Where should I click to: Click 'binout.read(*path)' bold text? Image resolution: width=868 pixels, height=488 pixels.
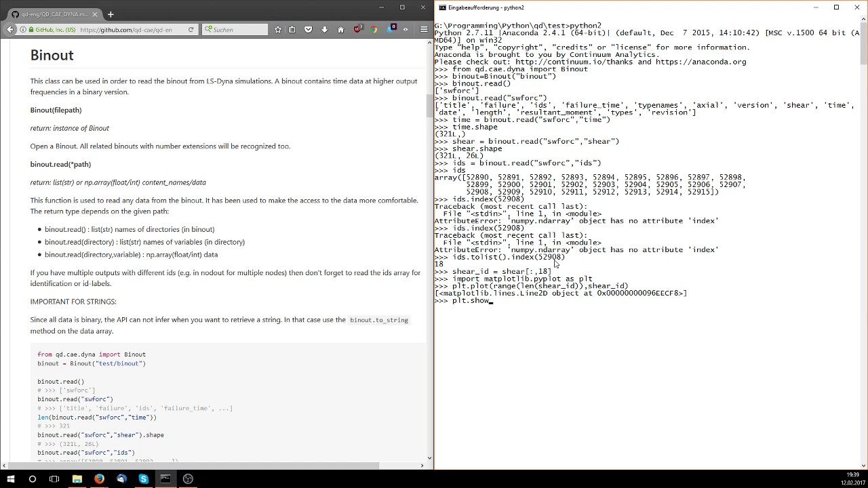click(60, 164)
